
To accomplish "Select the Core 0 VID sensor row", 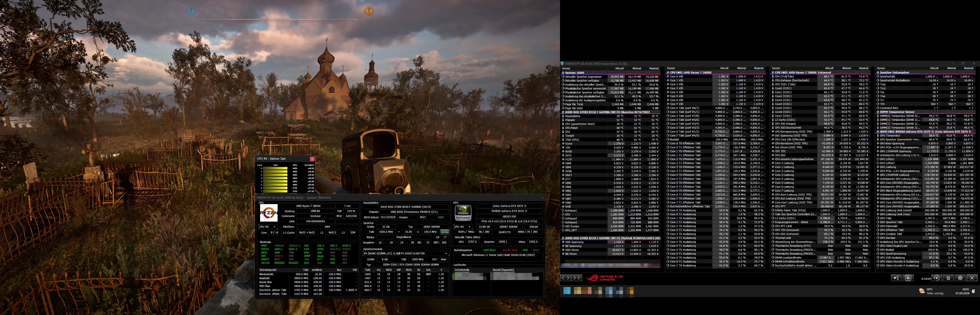I will 715,77.
